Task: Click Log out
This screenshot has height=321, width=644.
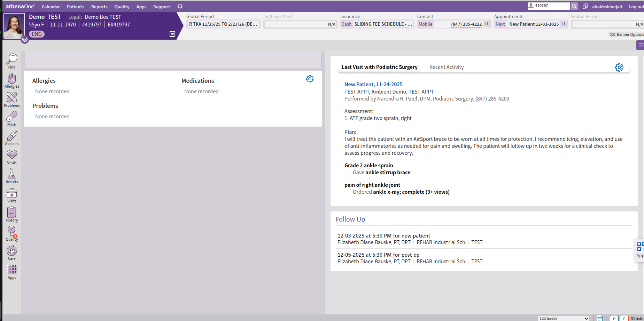Action: coord(636,7)
